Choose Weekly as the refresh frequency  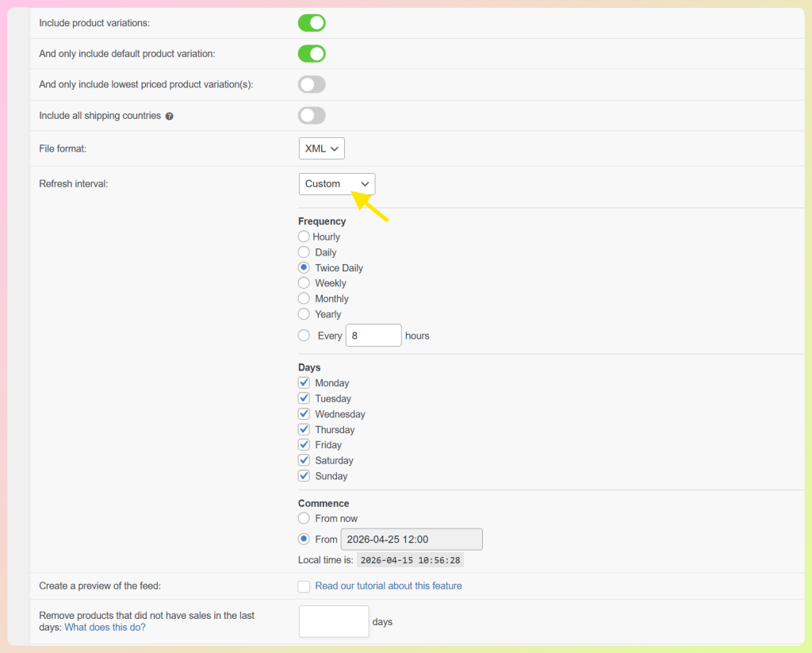(x=303, y=283)
